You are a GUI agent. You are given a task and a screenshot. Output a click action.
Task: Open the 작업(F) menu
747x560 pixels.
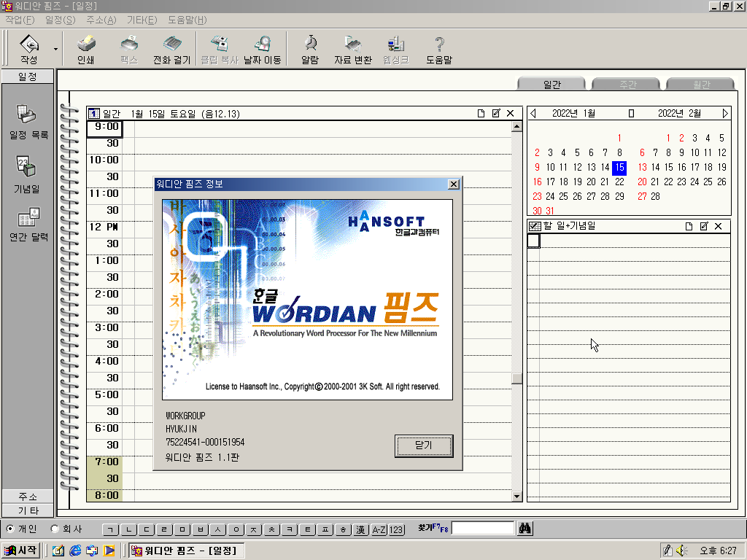click(x=20, y=20)
